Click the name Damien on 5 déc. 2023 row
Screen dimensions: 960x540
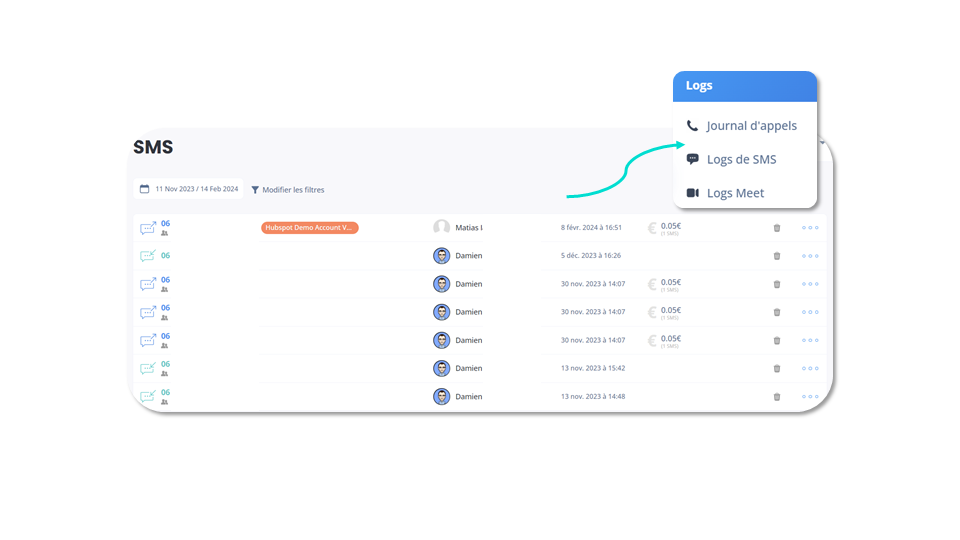click(x=469, y=256)
